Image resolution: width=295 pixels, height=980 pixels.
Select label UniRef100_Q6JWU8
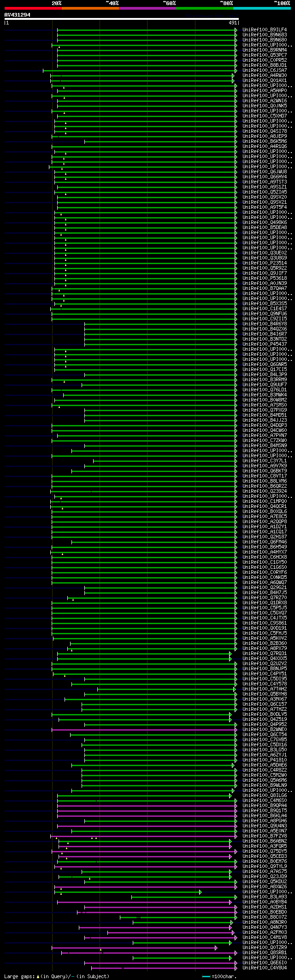click(265, 172)
